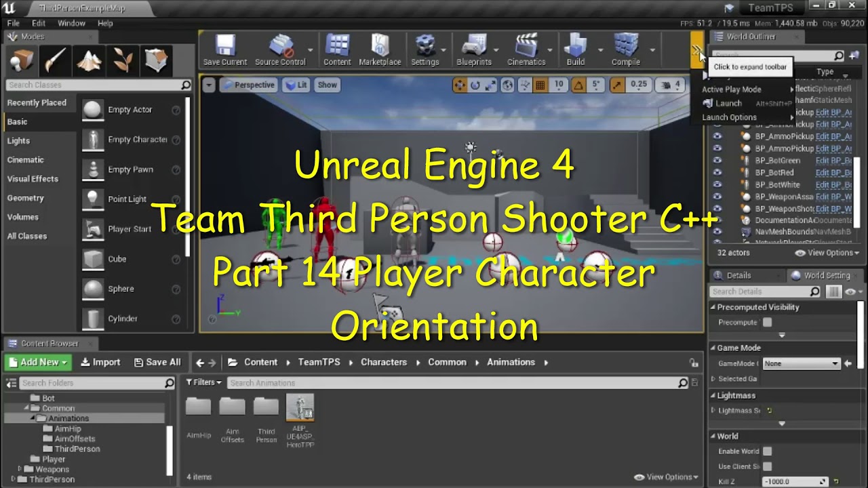
Task: Open the File menu
Action: [13, 23]
